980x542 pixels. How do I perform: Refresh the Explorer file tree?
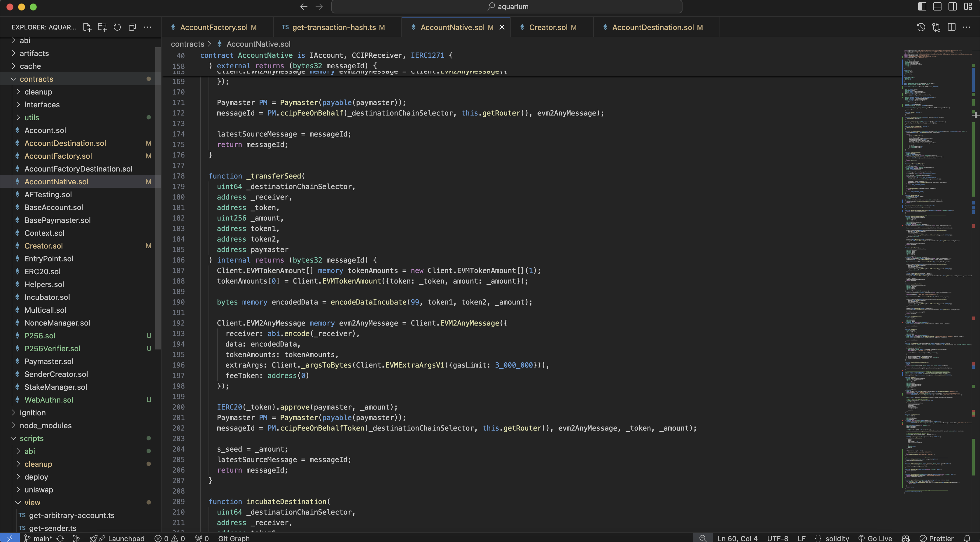[x=117, y=27]
